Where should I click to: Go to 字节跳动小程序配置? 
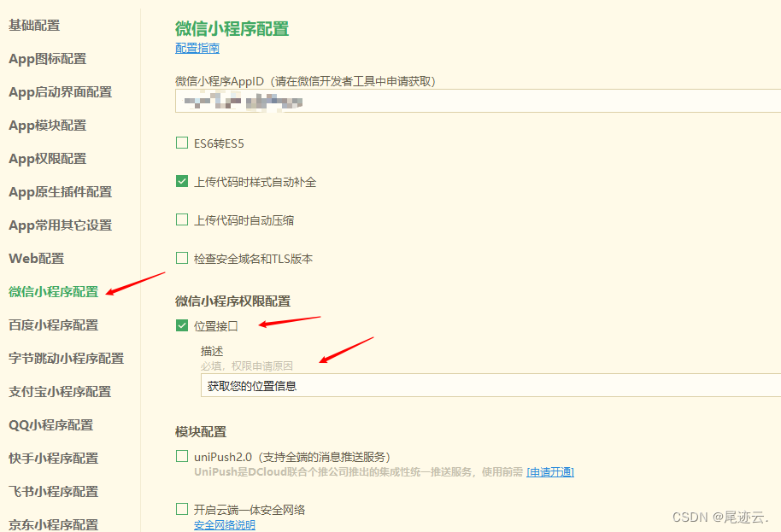67,359
